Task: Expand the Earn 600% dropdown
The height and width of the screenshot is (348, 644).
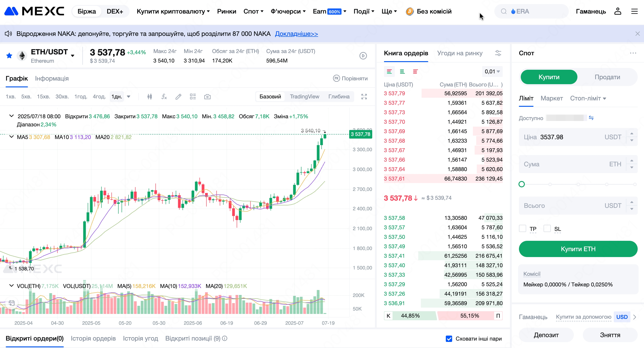Action: (329, 11)
